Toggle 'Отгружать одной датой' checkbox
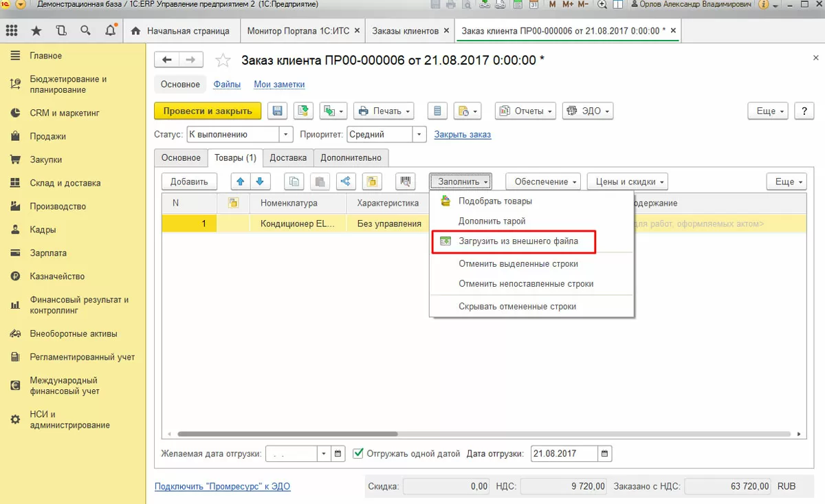Screen dimensions: 825x504 pos(357,454)
